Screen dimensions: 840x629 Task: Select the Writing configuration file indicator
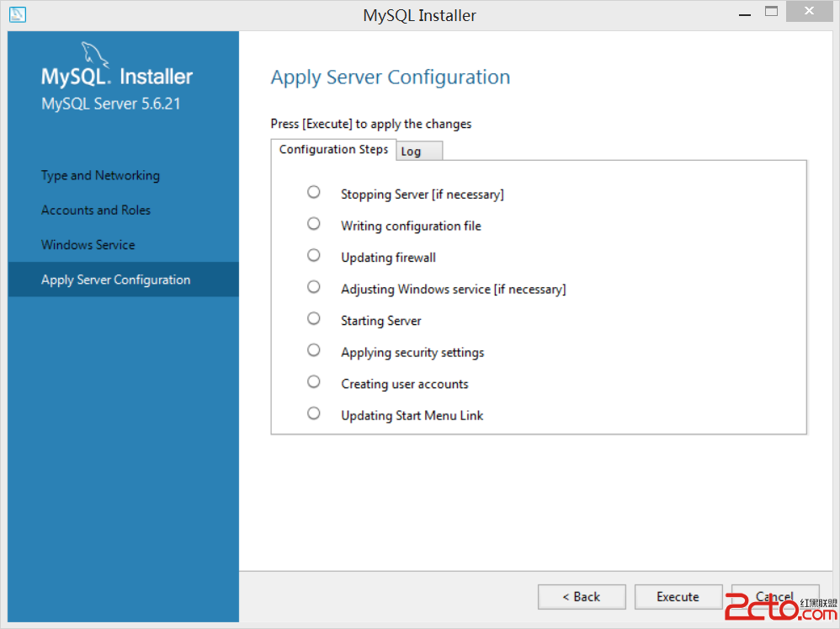(313, 223)
